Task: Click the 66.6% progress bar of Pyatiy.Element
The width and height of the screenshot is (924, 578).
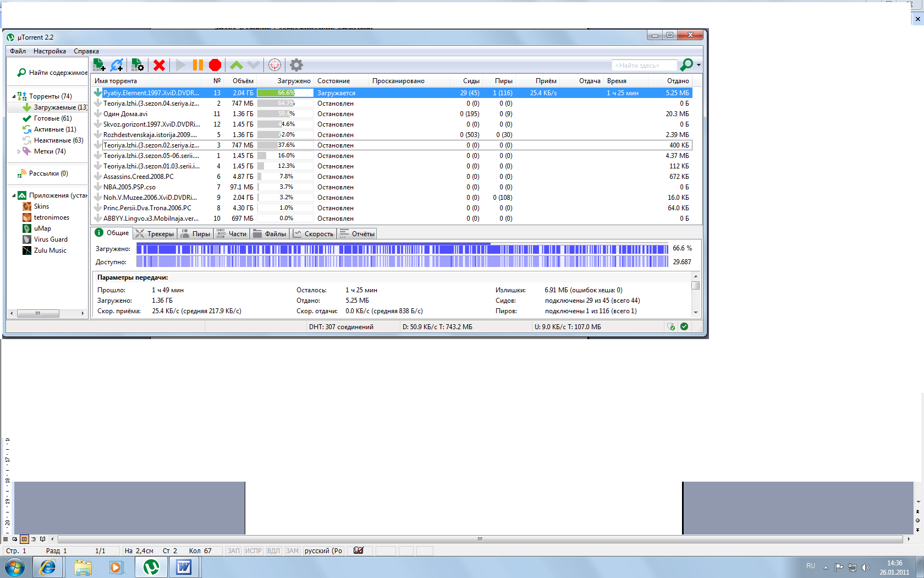Action: (x=285, y=93)
